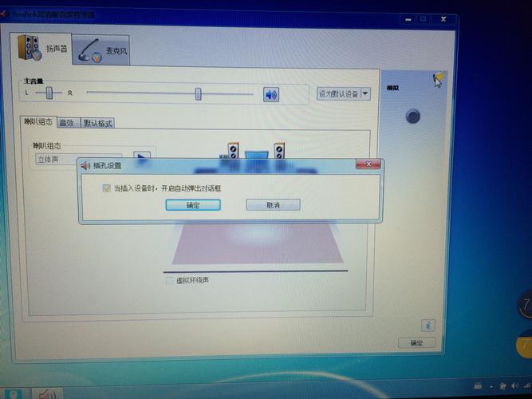532x399 pixels.
Task: Click the 设为默认设备 button
Action: coord(337,93)
